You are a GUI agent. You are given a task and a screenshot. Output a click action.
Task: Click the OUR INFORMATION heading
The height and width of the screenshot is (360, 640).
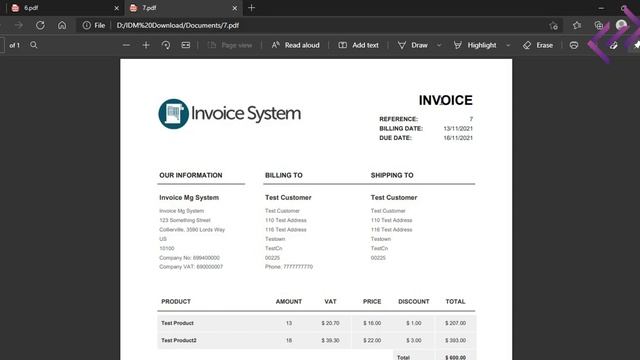click(x=191, y=175)
